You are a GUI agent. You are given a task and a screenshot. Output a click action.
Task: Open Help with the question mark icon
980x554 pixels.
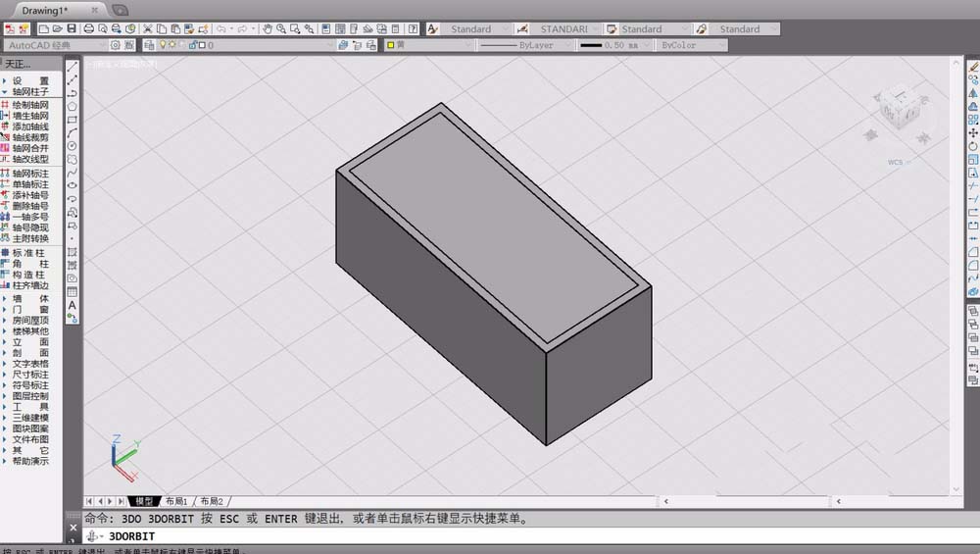[x=414, y=28]
